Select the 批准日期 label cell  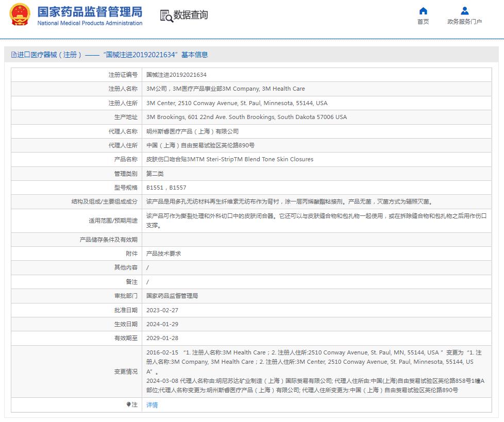click(76, 310)
